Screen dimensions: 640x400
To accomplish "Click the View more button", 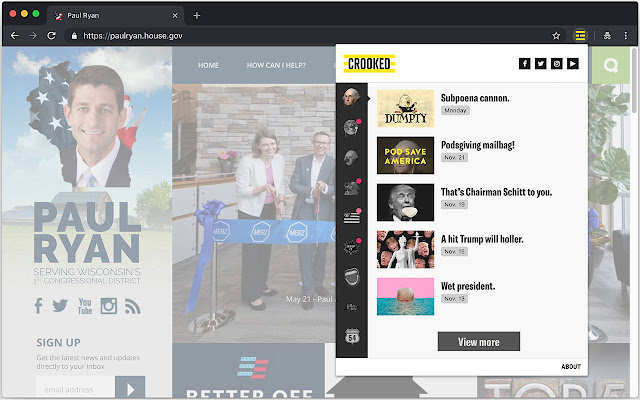I will click(x=479, y=341).
